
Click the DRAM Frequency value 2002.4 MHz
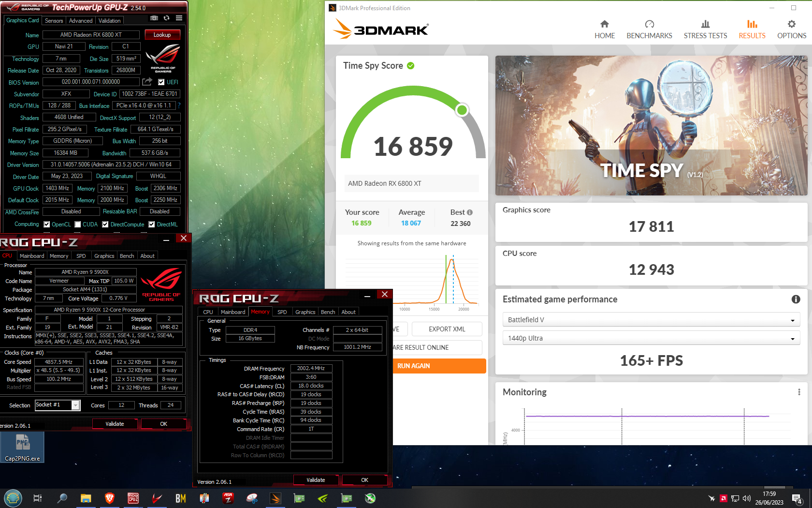[311, 369]
